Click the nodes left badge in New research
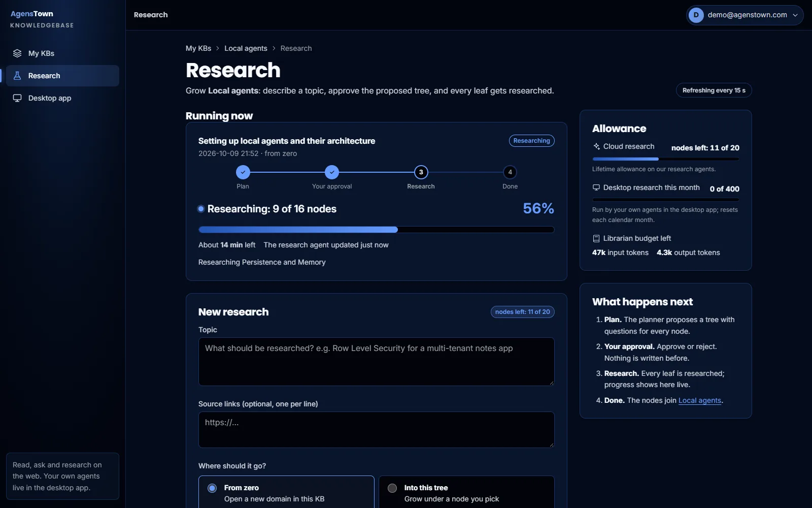Screen dimensions: 812x508 (x=522, y=312)
